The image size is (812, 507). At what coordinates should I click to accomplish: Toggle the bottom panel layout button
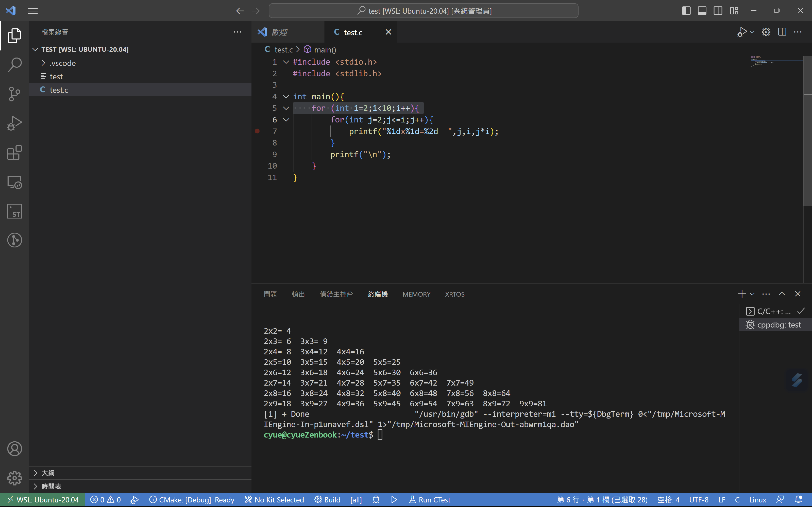coord(702,11)
